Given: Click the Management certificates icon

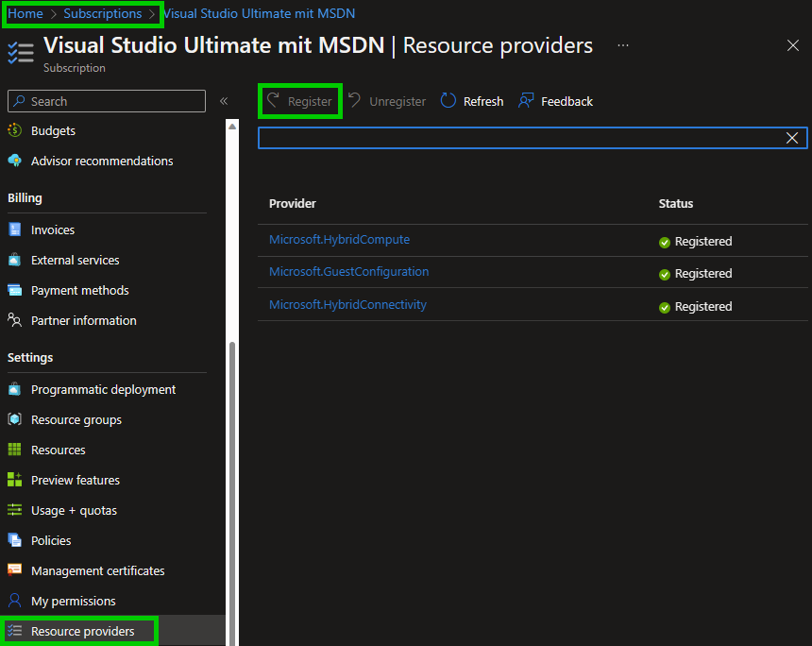Looking at the screenshot, I should 14,570.
